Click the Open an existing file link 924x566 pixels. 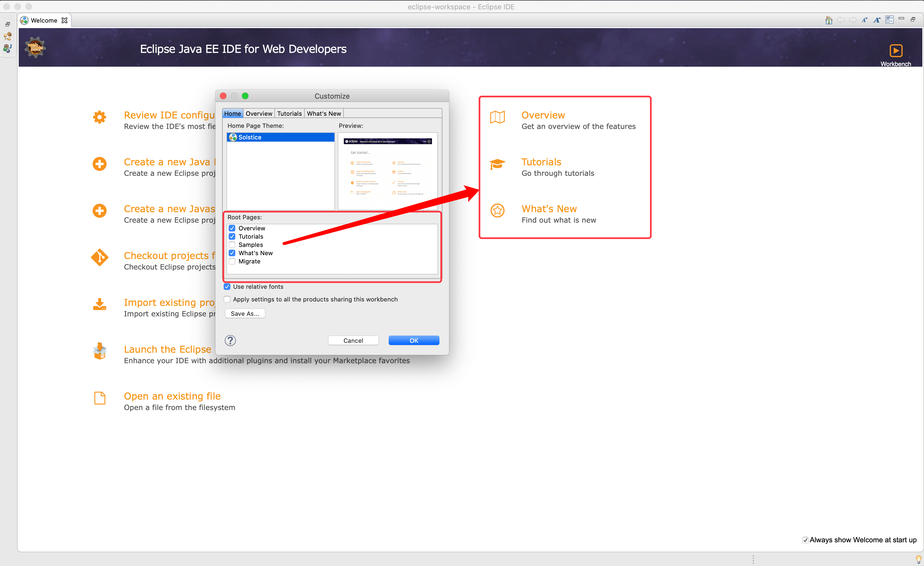[x=172, y=396]
